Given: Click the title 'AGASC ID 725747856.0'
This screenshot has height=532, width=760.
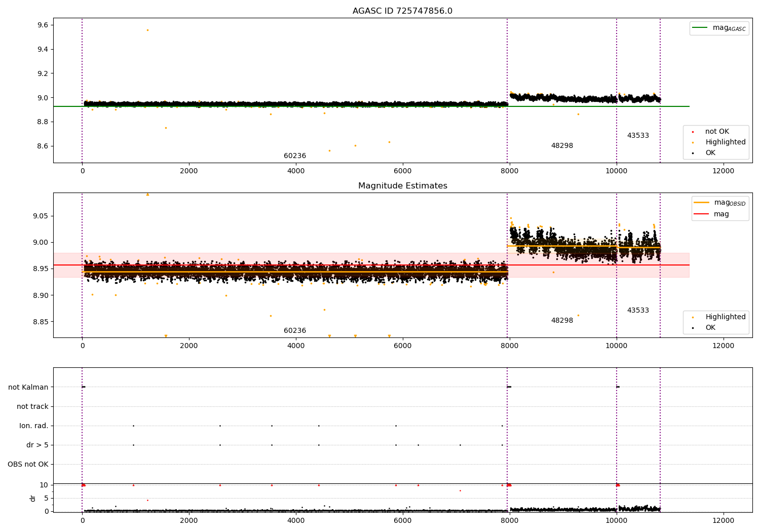Looking at the screenshot, I should [x=402, y=11].
